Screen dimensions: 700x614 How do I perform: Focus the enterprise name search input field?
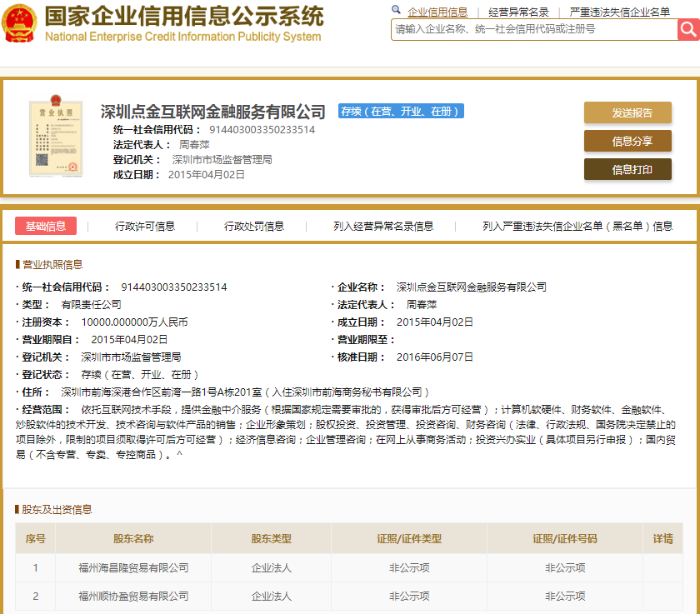(533, 29)
